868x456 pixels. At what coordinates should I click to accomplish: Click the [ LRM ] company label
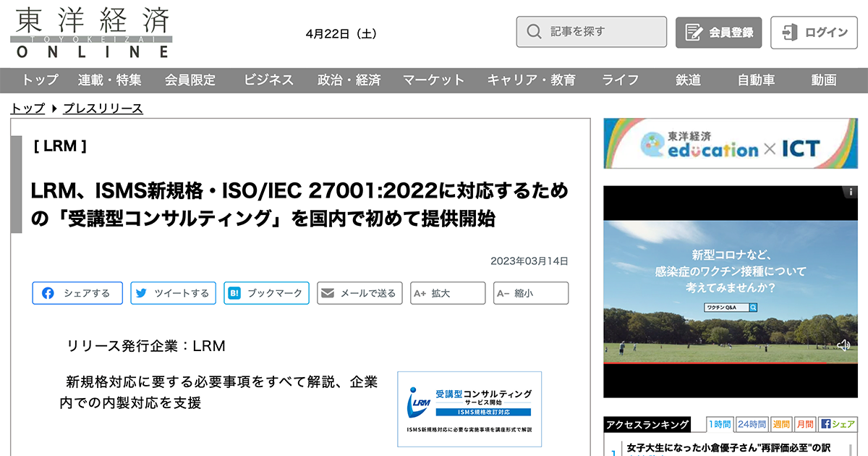pos(60,146)
